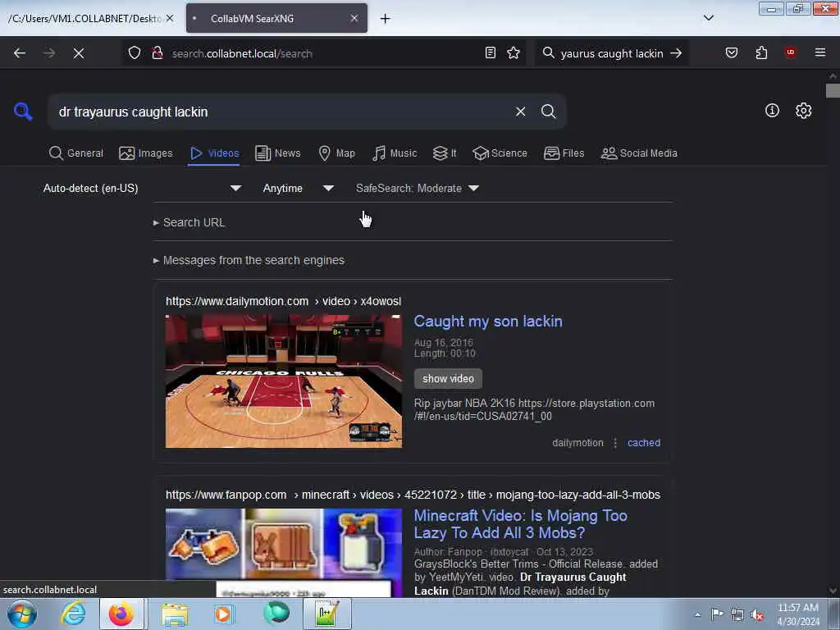The width and height of the screenshot is (840, 630).
Task: Open the Firefox hamburger menu
Action: (820, 52)
